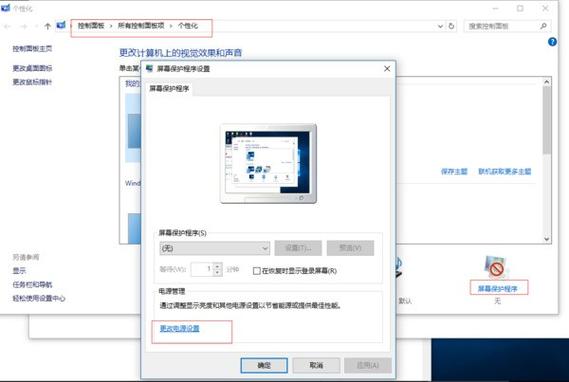Enable 在恢复时显示登录屏幕 checkbox
Image resolution: width=569 pixels, height=382 pixels.
[x=257, y=271]
